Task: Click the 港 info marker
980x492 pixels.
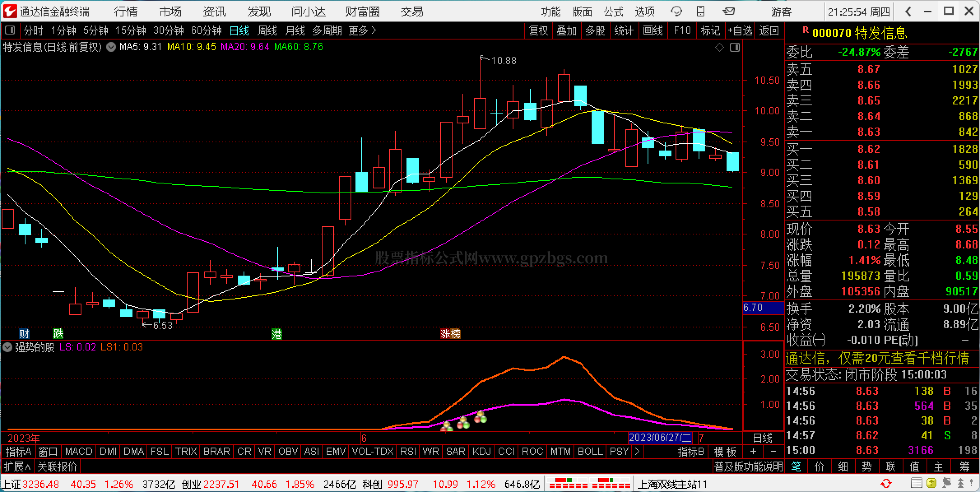Action: [x=277, y=334]
